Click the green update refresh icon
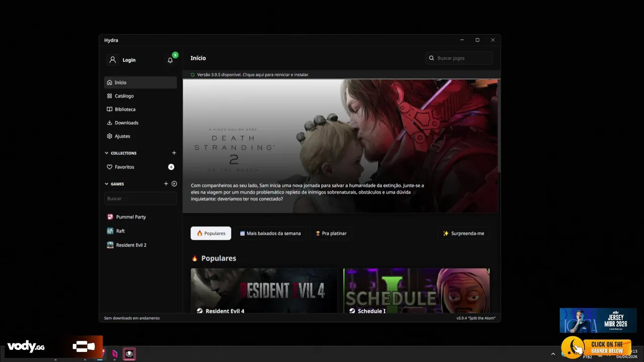 click(193, 74)
